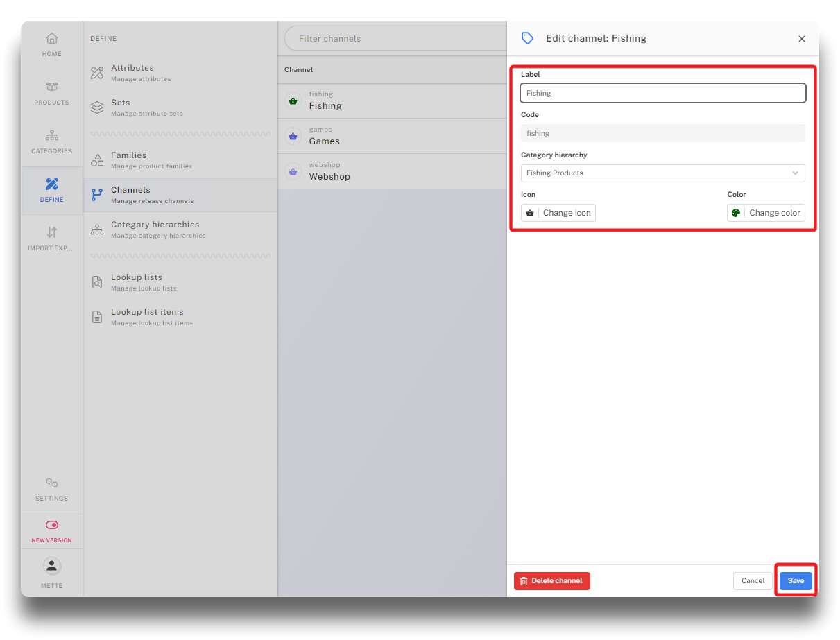Click the Games channel basket icon

click(x=293, y=137)
